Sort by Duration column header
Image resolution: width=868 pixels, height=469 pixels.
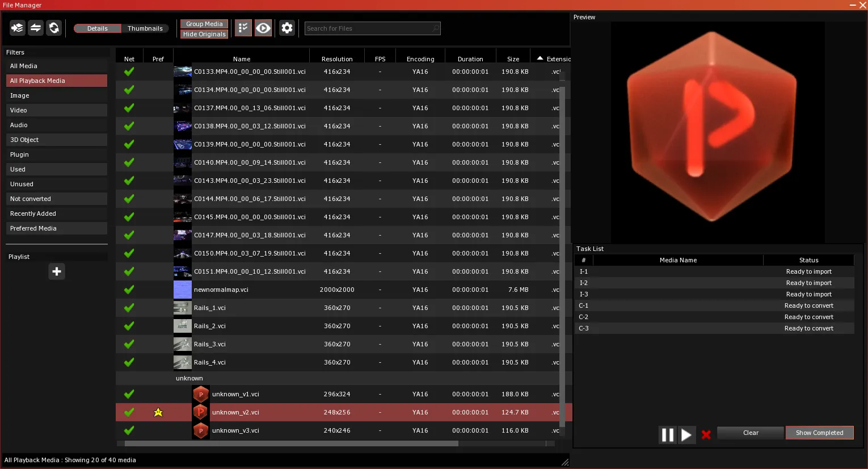click(470, 59)
